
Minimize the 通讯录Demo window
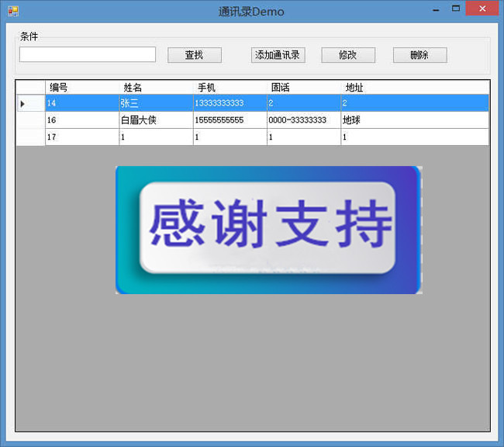436,9
